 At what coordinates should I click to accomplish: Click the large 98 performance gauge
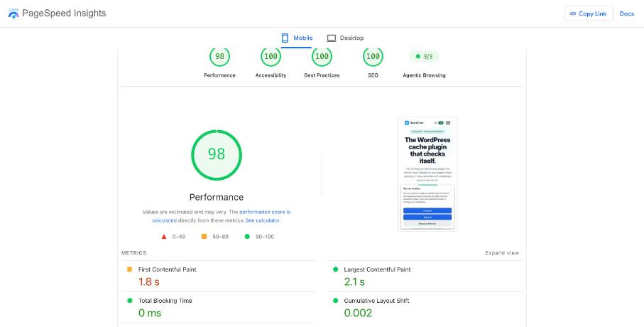[x=217, y=155]
